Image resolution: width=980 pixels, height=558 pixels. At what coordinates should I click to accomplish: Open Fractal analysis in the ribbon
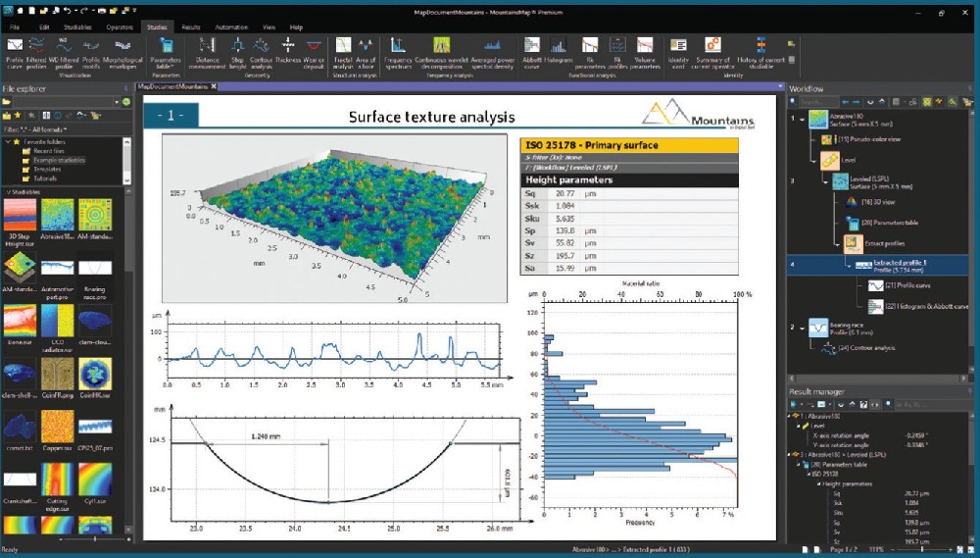(x=343, y=49)
